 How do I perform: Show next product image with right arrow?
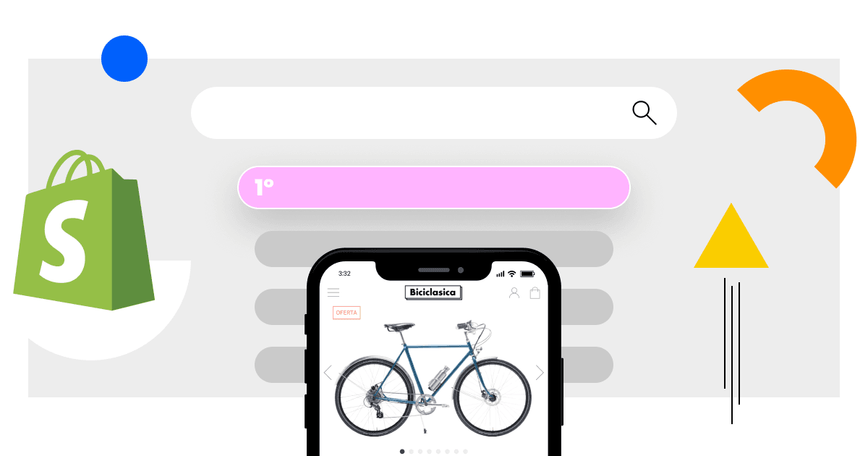[540, 373]
